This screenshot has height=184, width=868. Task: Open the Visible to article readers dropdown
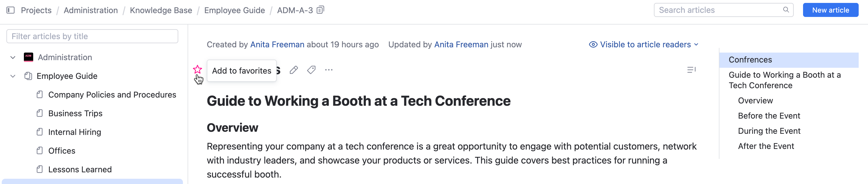[644, 45]
